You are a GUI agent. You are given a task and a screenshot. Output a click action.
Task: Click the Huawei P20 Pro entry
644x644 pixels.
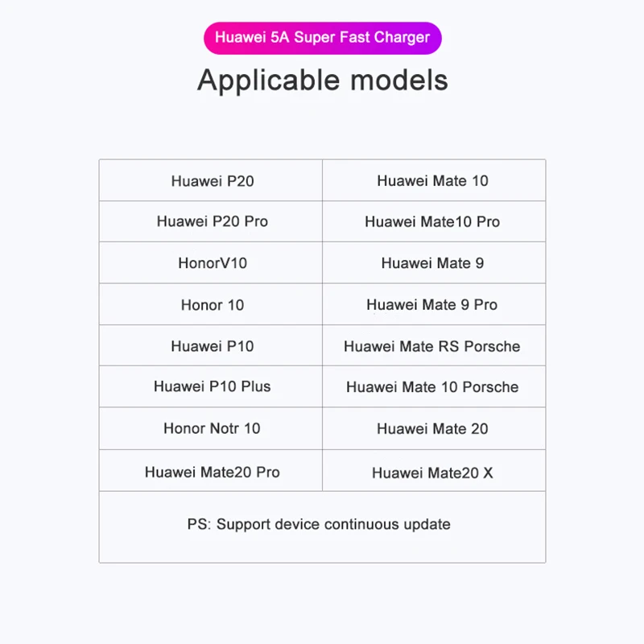pos(212,221)
